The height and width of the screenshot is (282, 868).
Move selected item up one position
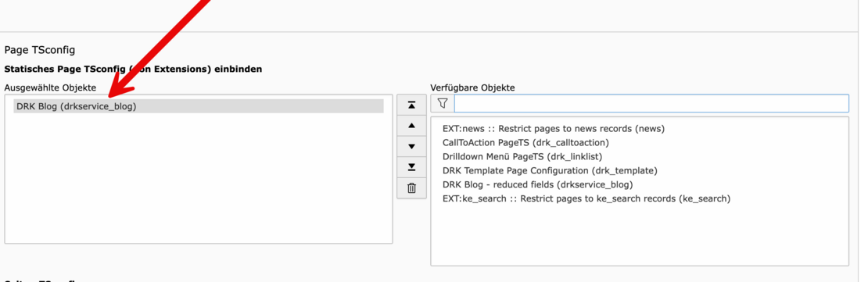411,126
